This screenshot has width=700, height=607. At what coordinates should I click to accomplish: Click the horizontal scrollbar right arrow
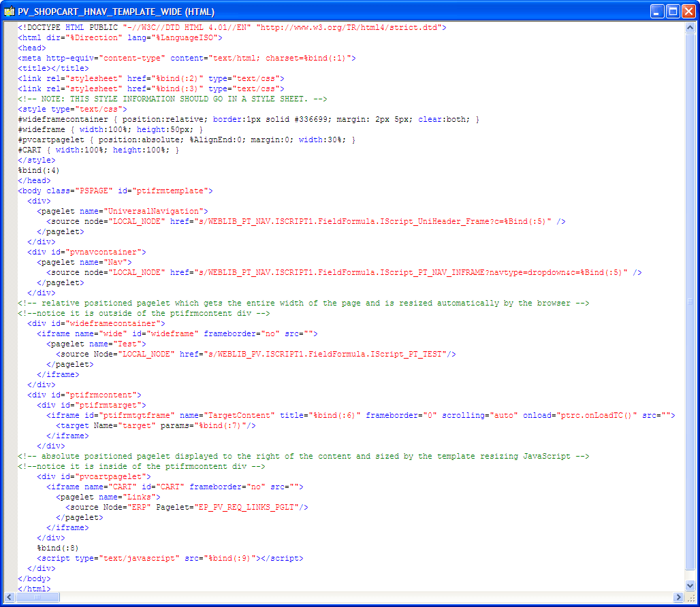coord(678,597)
